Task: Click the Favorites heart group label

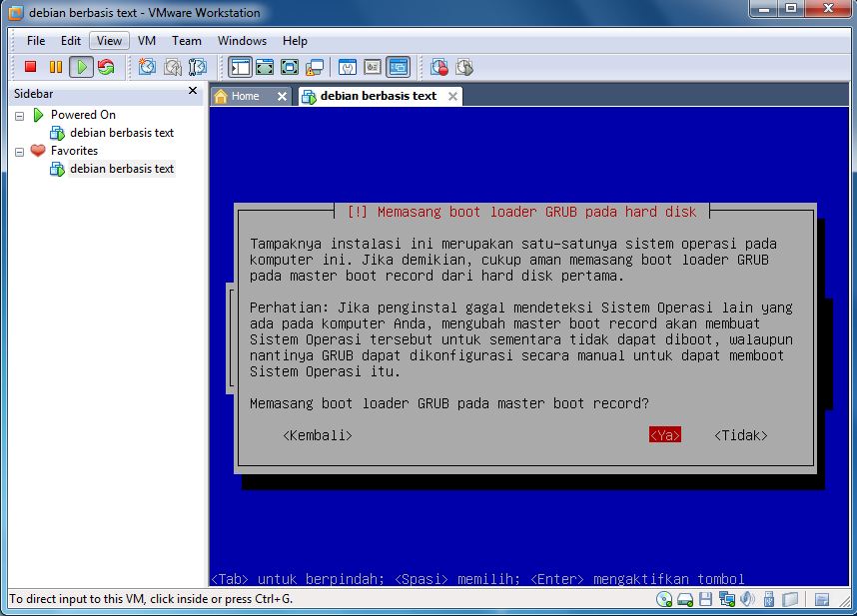Action: [74, 151]
